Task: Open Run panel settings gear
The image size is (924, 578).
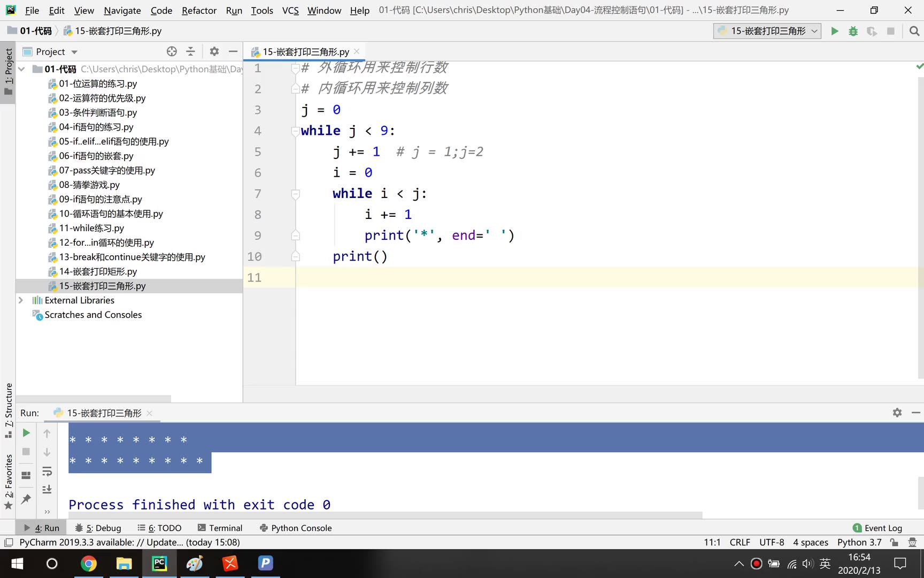Action: [x=897, y=413]
